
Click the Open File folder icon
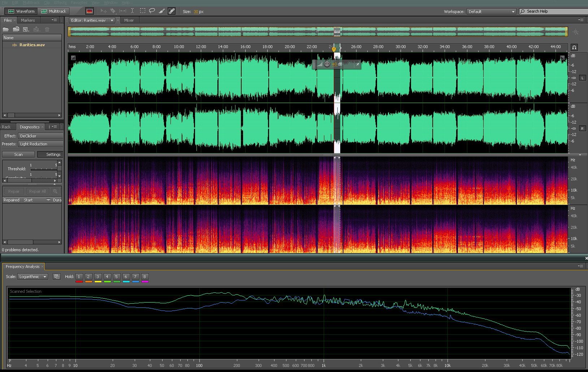click(6, 29)
